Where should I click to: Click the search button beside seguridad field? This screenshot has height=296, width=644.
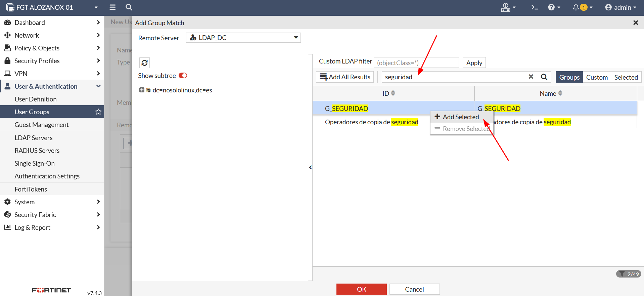544,77
